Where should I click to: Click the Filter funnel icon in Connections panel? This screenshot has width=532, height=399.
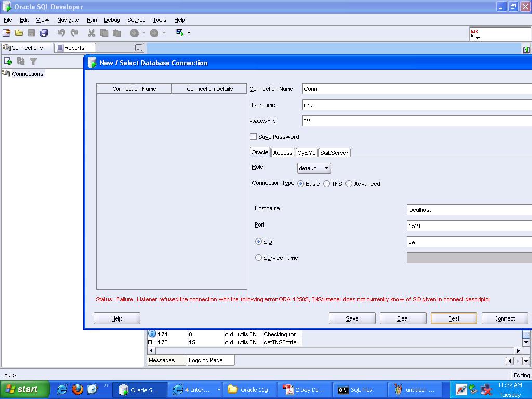tap(33, 61)
